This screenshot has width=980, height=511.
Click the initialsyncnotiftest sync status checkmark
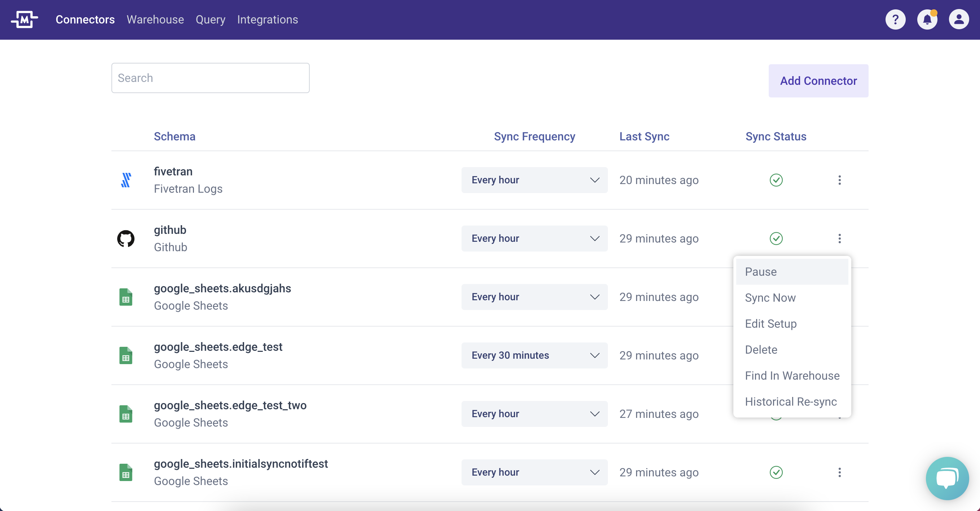coord(776,472)
